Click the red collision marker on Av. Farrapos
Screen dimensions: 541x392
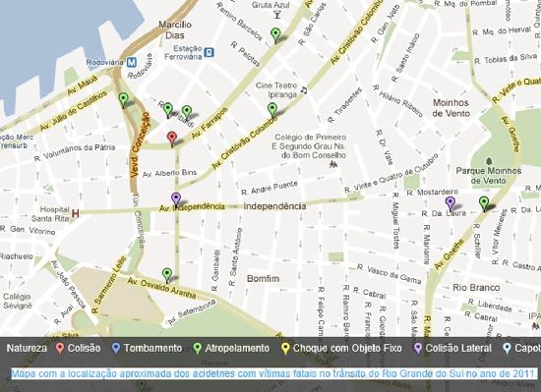coord(172,140)
